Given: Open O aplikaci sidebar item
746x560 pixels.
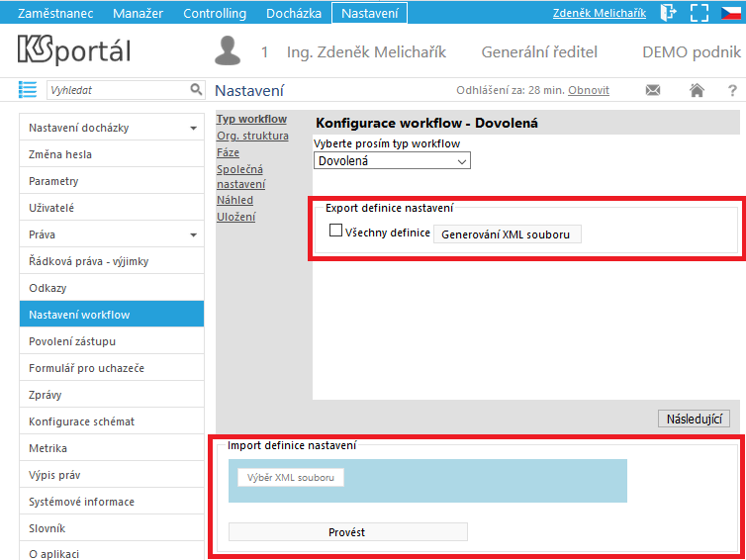Looking at the screenshot, I should coord(112,552).
